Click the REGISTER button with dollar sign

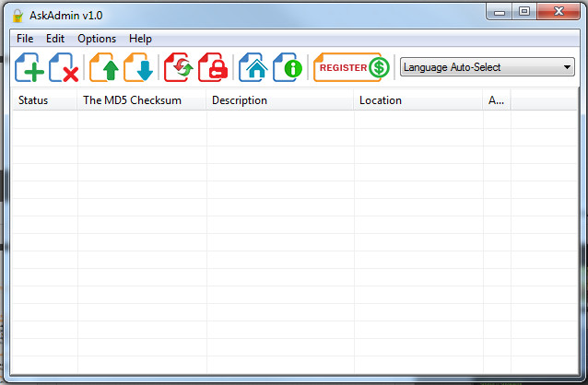click(x=351, y=67)
